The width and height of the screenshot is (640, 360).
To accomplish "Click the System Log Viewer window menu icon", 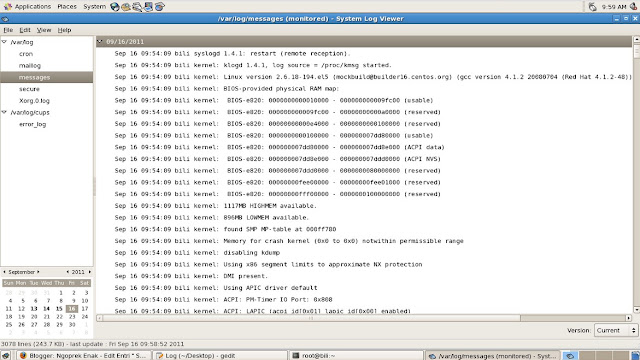I will [5, 19].
